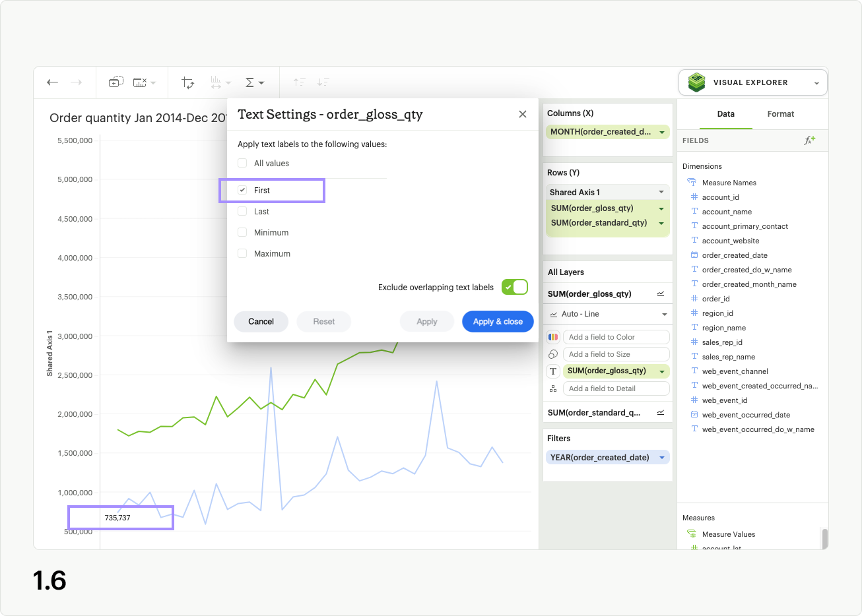
Task: Open the Visual Explorer workspace menu
Action: pos(817,82)
